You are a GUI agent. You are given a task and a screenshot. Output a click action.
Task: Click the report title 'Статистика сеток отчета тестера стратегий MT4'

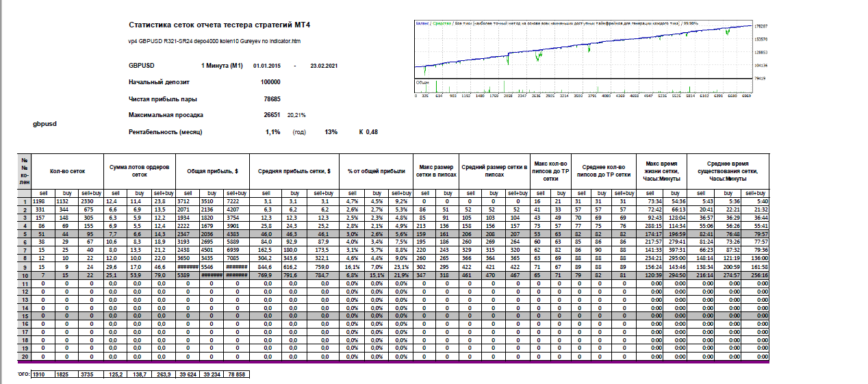coord(219,25)
